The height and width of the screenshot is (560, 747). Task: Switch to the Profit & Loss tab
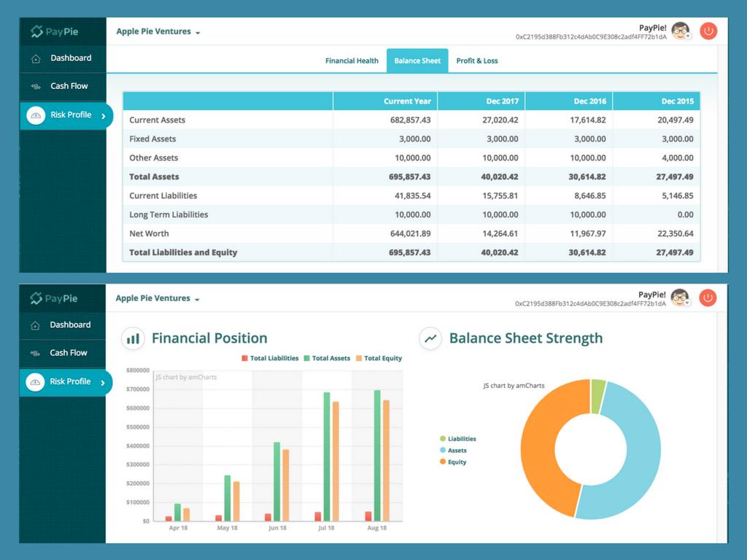pos(477,61)
